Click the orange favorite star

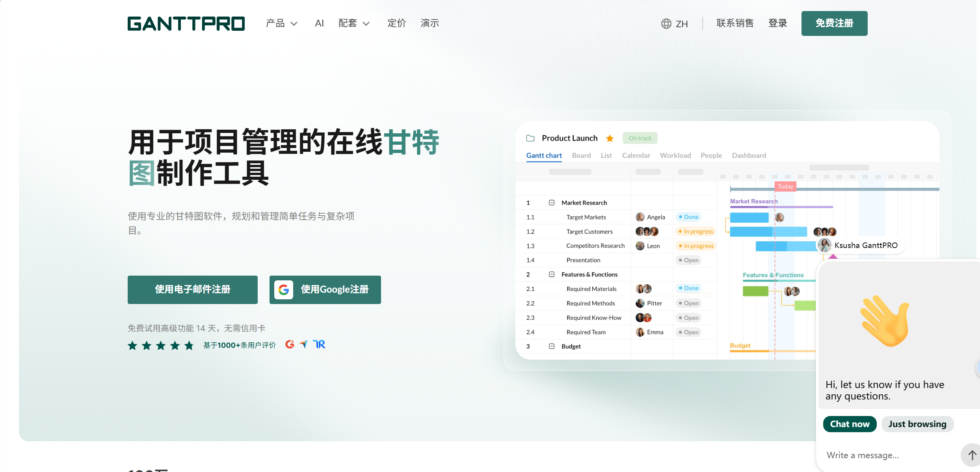tap(610, 138)
